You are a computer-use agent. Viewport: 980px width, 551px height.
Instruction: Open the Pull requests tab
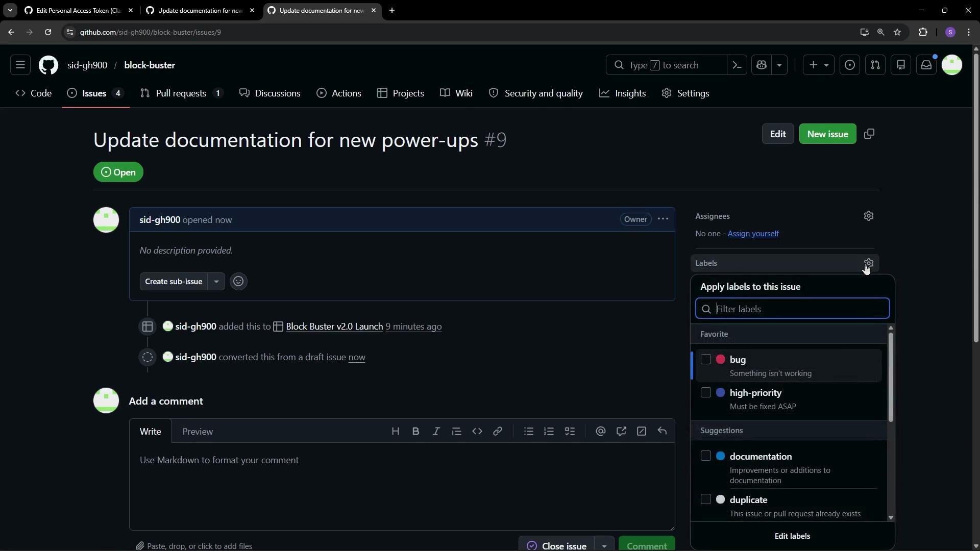(x=182, y=93)
